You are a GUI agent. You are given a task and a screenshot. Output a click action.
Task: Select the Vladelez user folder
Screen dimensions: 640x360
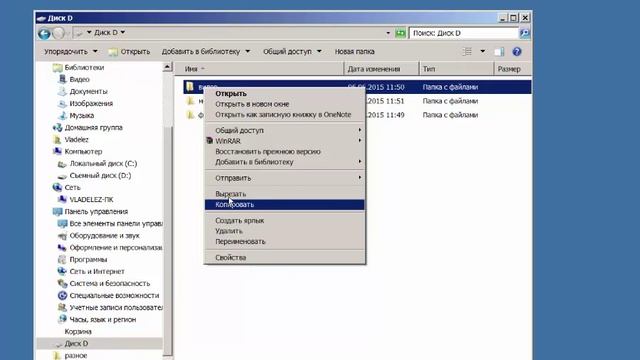click(x=76, y=139)
